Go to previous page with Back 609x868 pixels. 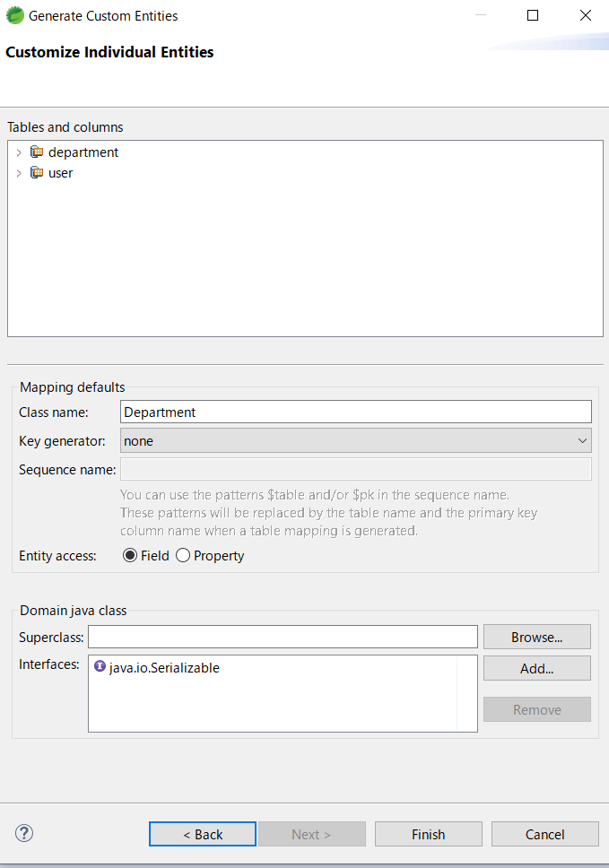click(203, 834)
